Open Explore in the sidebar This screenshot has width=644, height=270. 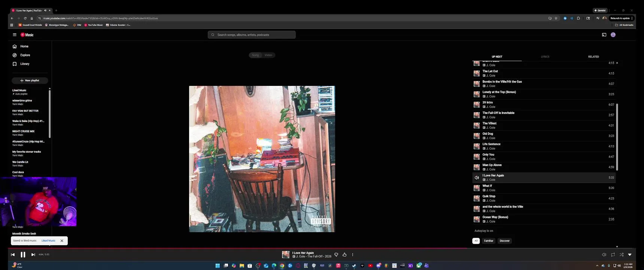tap(30, 55)
